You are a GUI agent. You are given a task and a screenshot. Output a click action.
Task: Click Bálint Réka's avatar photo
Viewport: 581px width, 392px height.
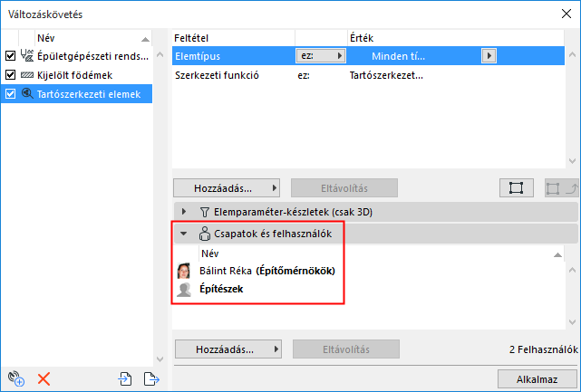[x=184, y=271]
